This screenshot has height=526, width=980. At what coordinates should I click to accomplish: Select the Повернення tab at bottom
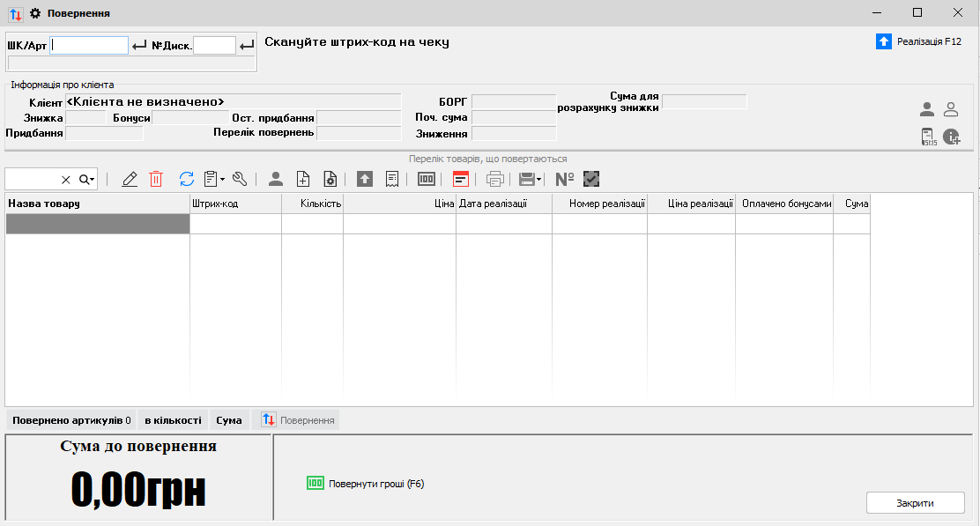[296, 420]
